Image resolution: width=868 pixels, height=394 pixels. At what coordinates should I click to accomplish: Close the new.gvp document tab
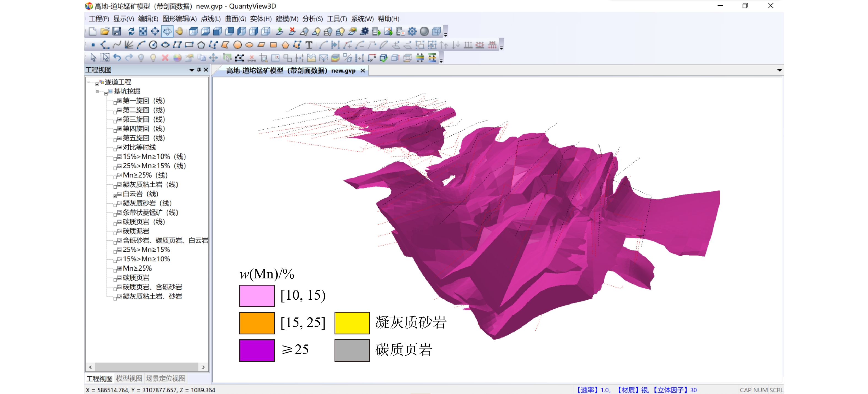pyautogui.click(x=363, y=71)
